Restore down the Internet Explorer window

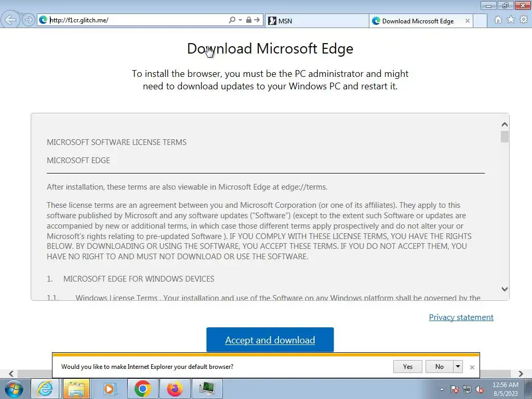click(506, 5)
